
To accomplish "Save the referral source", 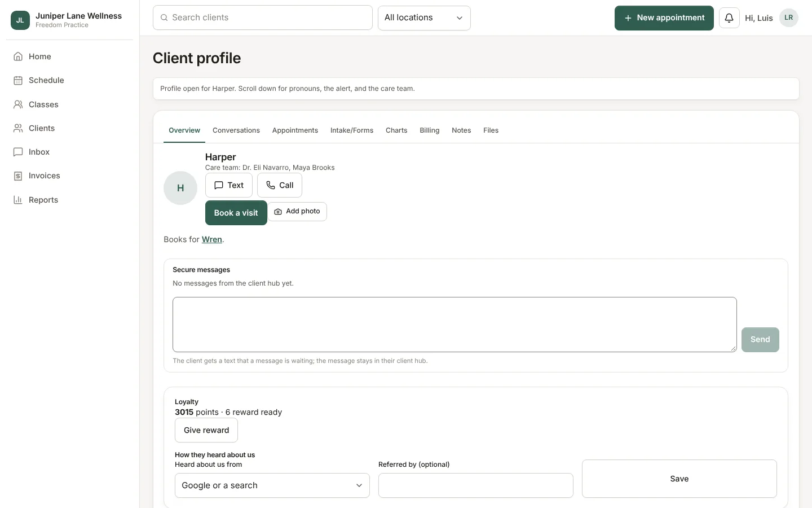I will 679,479.
